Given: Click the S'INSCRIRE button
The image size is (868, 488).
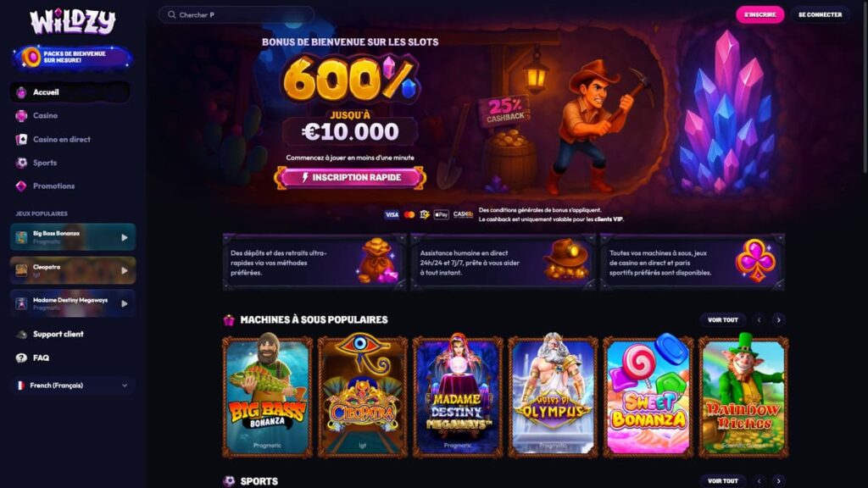Looking at the screenshot, I should (x=759, y=15).
